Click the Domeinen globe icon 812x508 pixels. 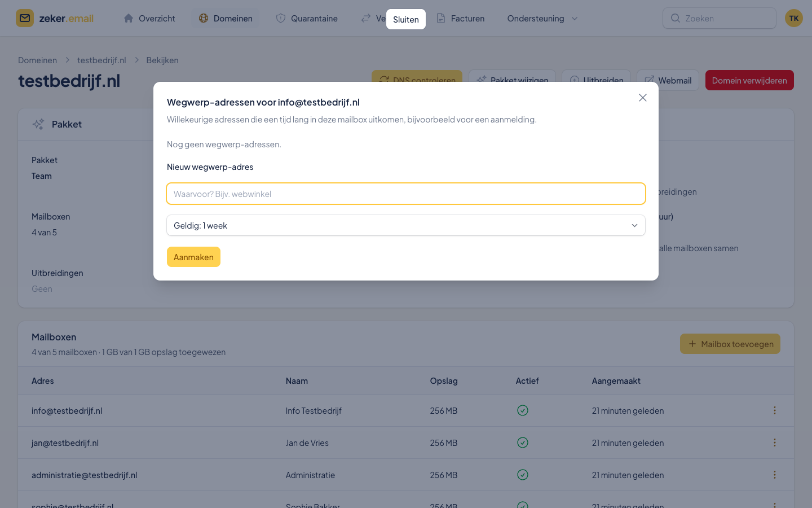(204, 18)
